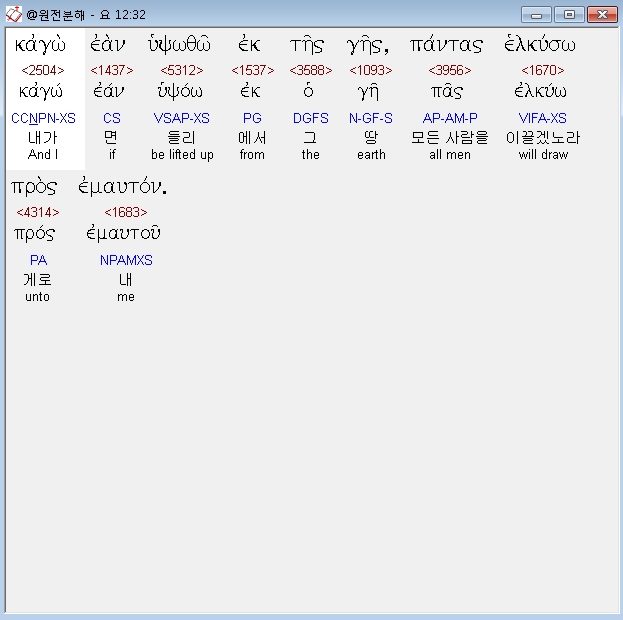623x620 pixels.
Task: Click English gloss 'if'
Action: click(112, 155)
